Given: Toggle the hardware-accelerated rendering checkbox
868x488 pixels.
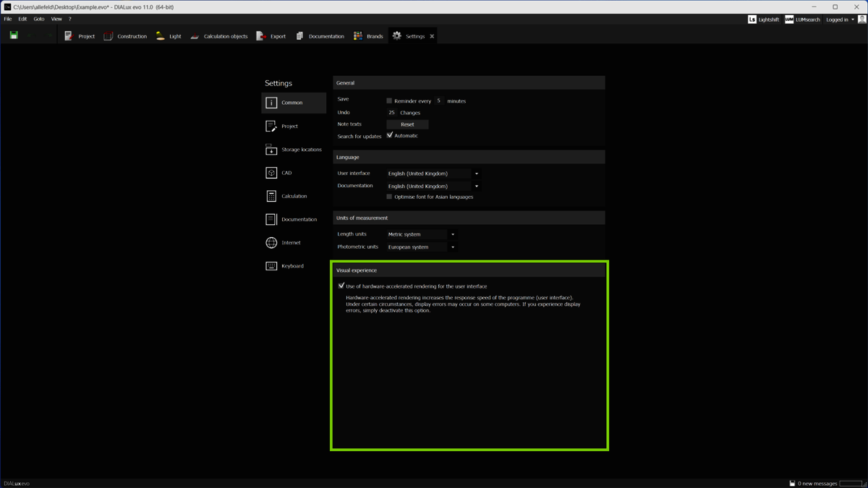Looking at the screenshot, I should pyautogui.click(x=341, y=286).
